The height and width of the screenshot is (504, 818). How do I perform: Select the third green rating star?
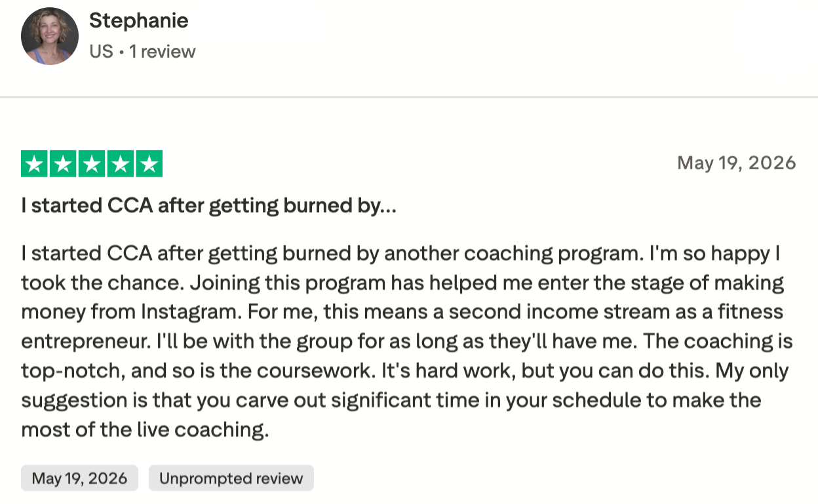point(92,164)
